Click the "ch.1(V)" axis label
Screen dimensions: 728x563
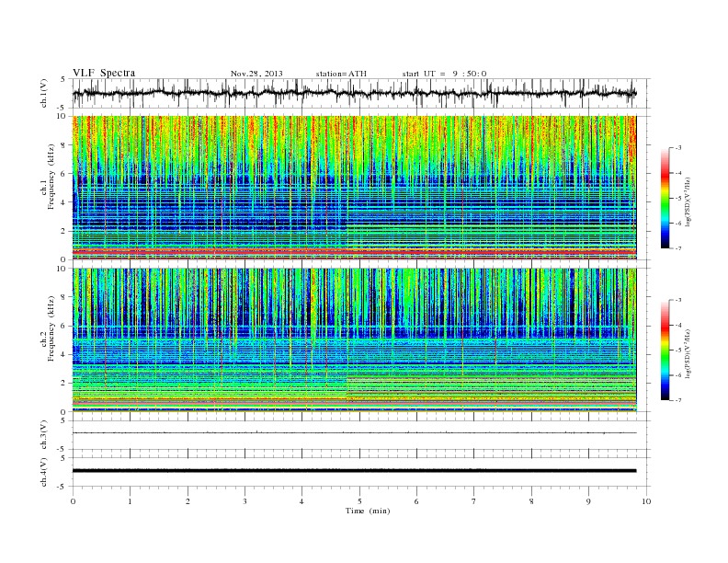point(44,94)
